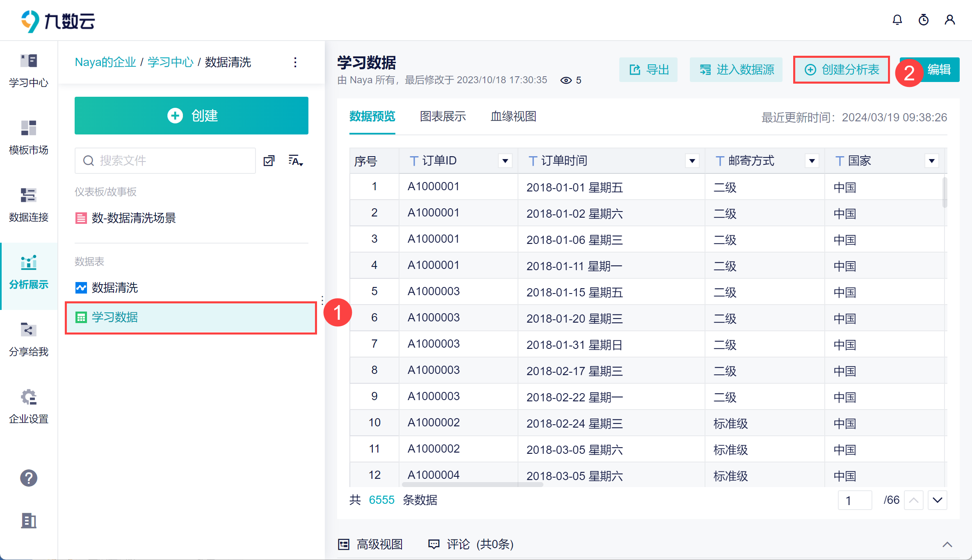Open the notification bell icon
The height and width of the screenshot is (560, 972).
click(897, 20)
